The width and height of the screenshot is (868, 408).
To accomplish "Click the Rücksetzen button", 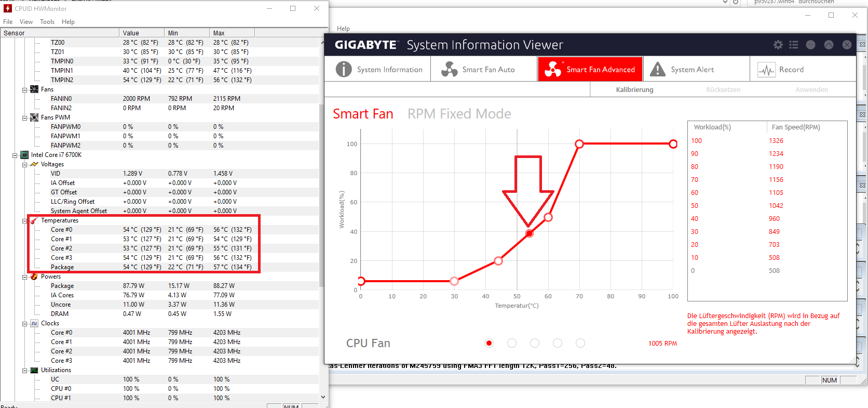I will (723, 89).
